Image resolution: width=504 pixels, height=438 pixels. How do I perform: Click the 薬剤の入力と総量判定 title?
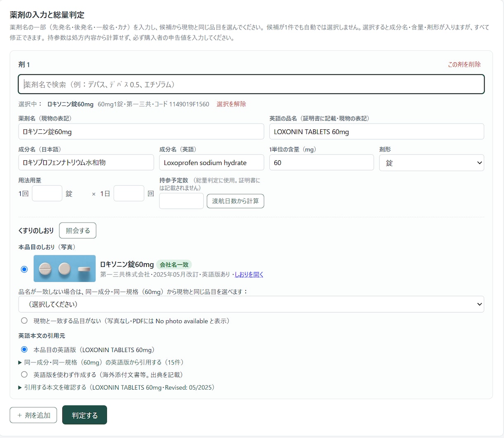tap(47, 15)
